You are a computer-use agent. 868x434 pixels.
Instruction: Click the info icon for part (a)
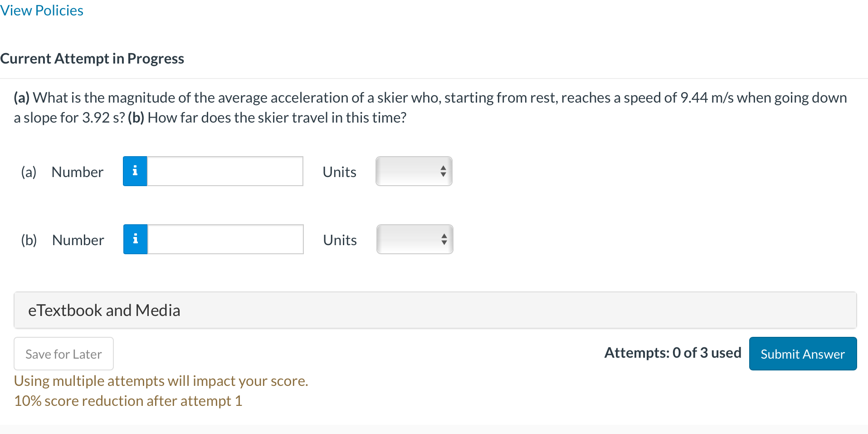[135, 171]
